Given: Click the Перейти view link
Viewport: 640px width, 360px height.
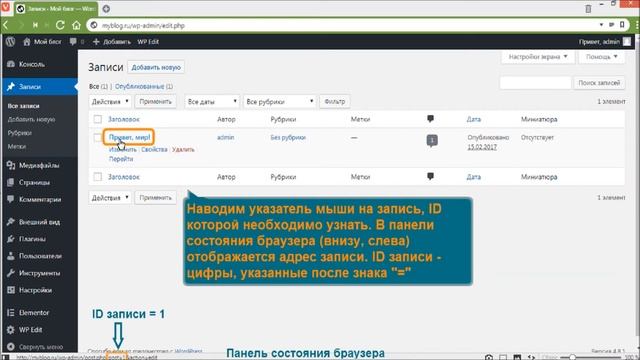Looking at the screenshot, I should coord(121,159).
